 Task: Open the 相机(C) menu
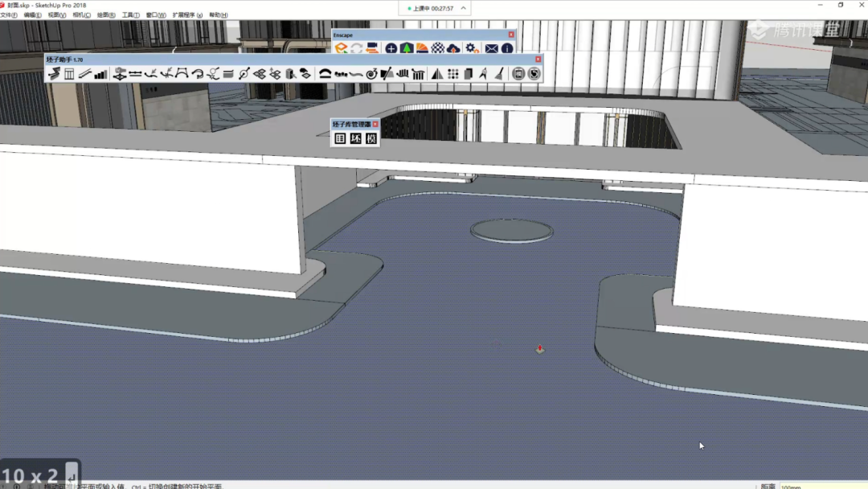click(81, 15)
